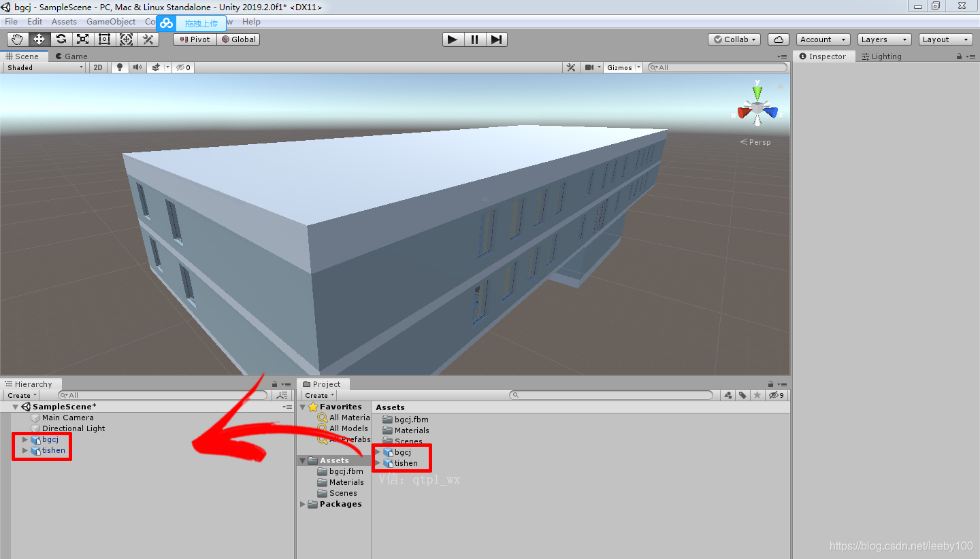Switch to the Lighting tab
Viewport: 980px width, 559px height.
pyautogui.click(x=881, y=56)
